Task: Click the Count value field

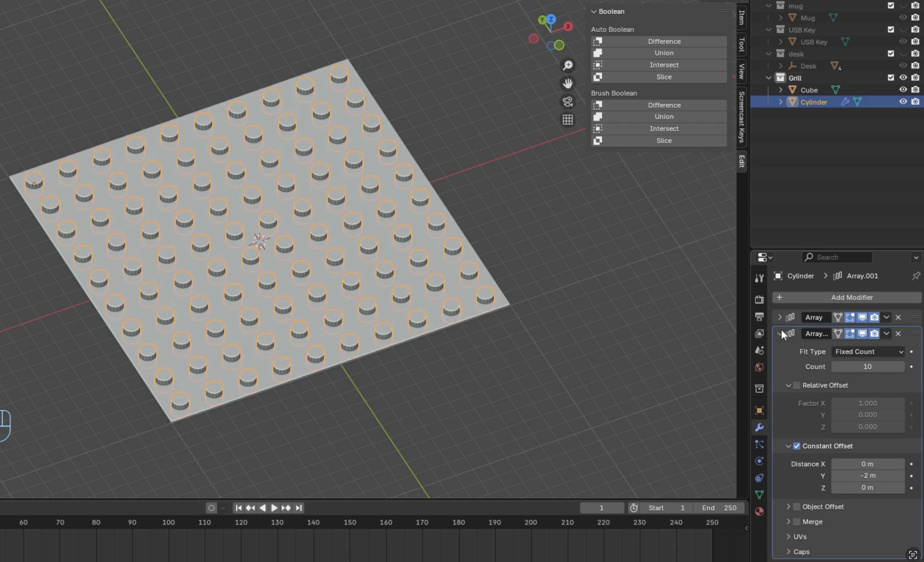Action: [x=867, y=367]
